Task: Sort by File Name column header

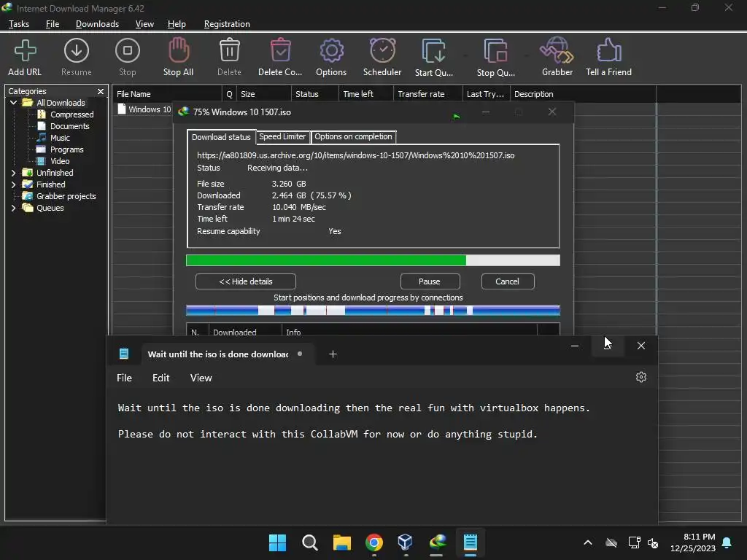Action: 167,94
